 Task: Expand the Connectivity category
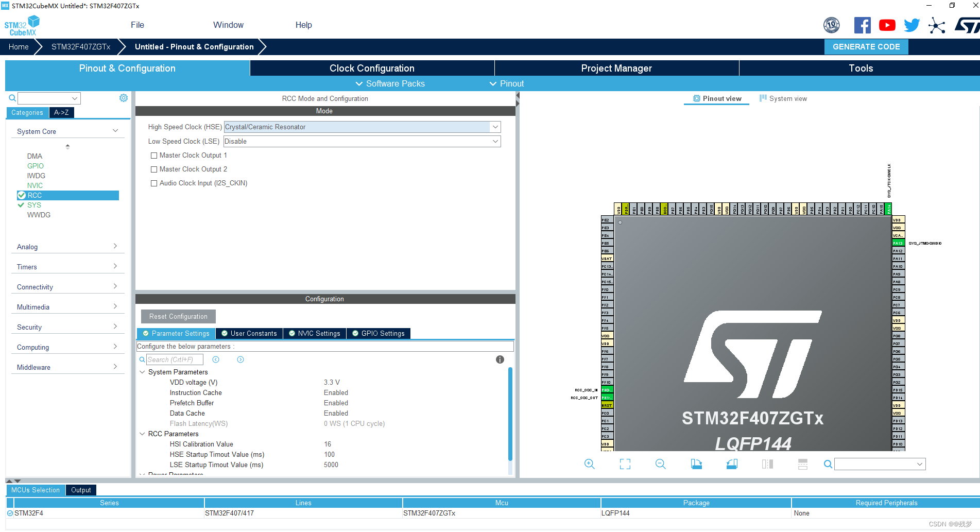pyautogui.click(x=115, y=286)
